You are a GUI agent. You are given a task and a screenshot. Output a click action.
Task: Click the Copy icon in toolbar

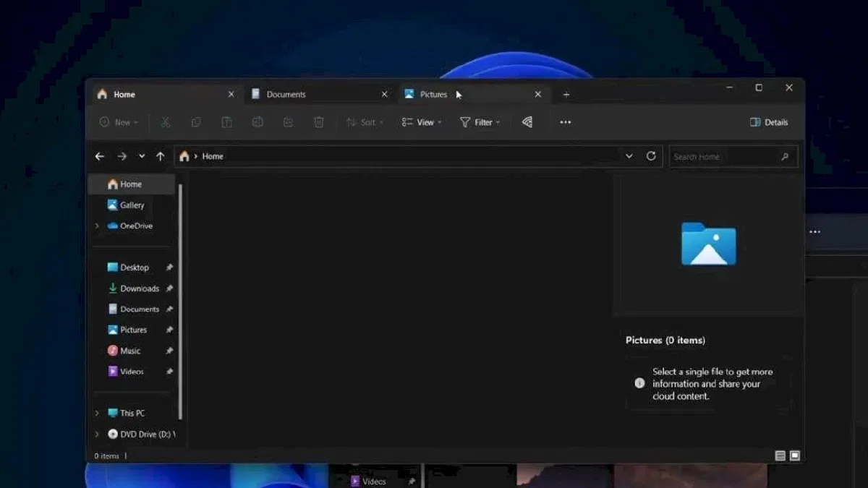(x=196, y=122)
